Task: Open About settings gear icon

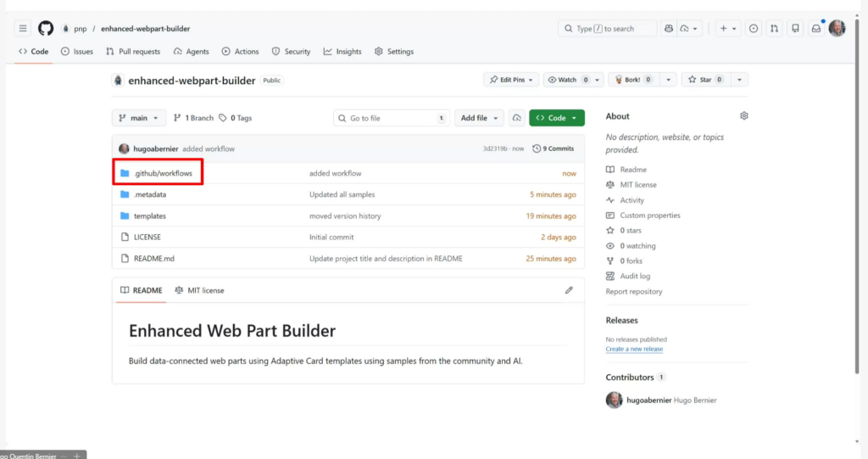Action: 744,116
